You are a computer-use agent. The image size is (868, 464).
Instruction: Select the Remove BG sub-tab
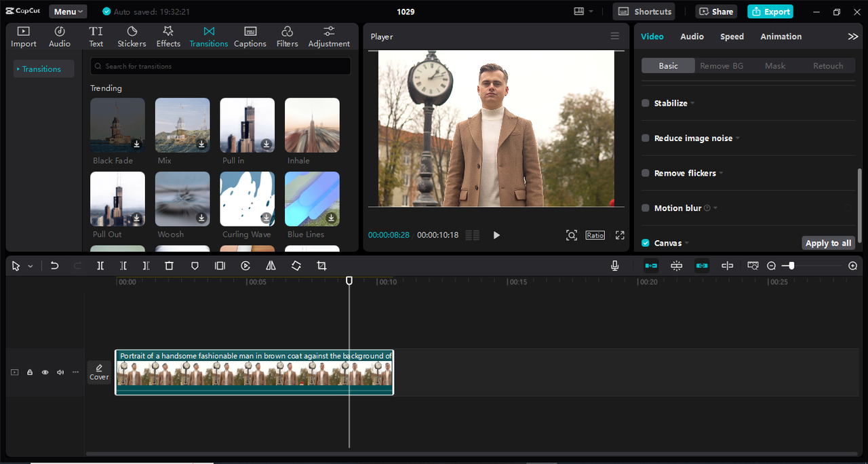pyautogui.click(x=722, y=66)
